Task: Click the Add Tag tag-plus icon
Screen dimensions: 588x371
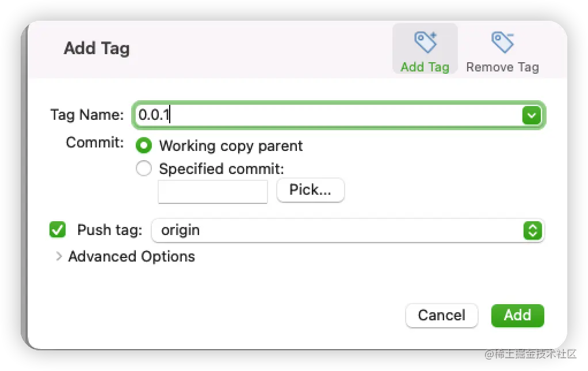Action: [425, 42]
